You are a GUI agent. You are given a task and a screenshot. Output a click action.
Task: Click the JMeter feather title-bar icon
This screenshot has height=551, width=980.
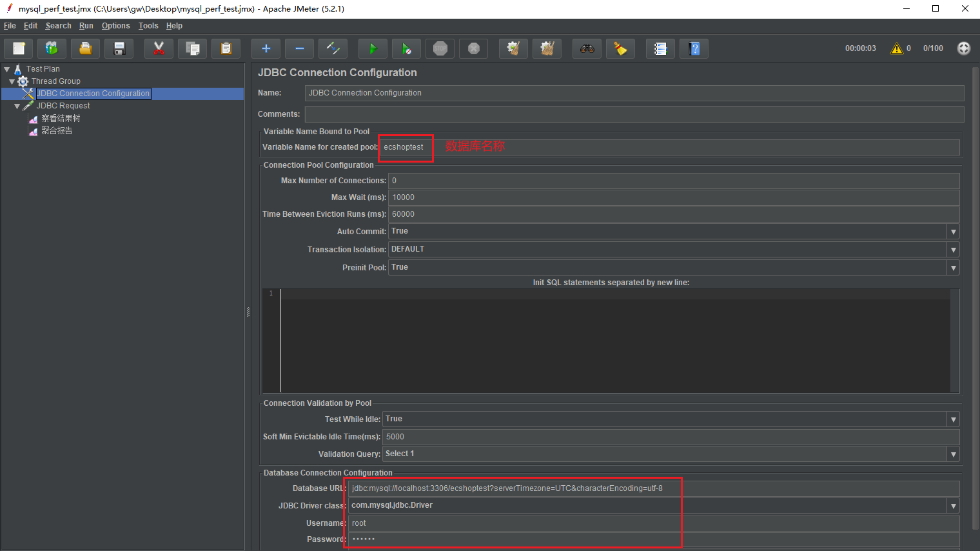click(9, 8)
